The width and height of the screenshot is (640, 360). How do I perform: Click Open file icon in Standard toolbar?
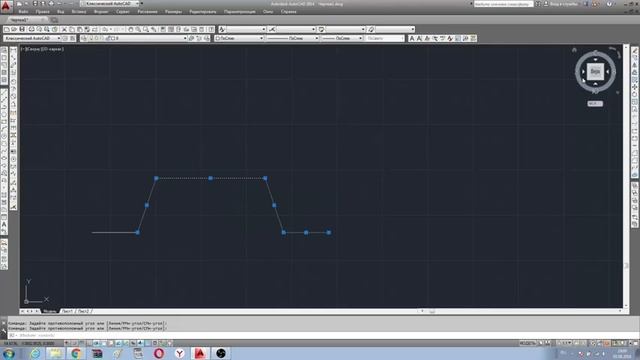point(14,29)
